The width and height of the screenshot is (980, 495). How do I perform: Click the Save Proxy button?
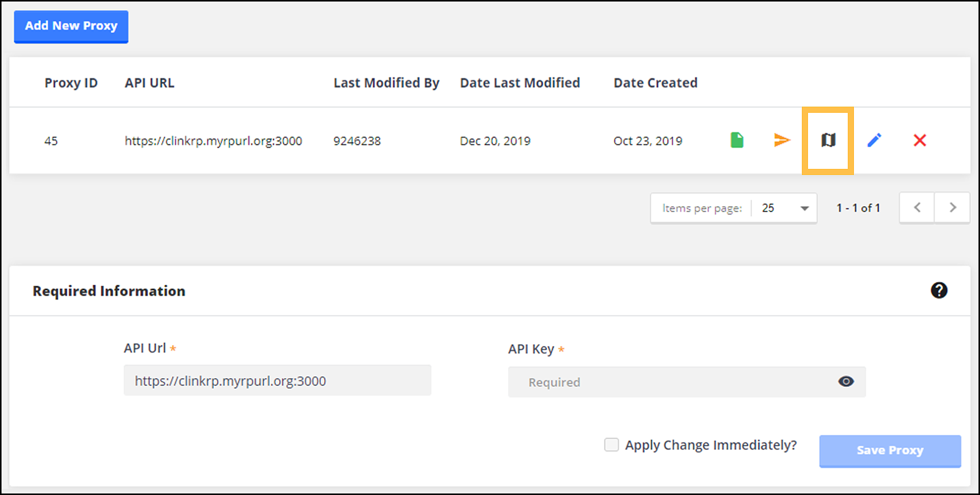(890, 450)
